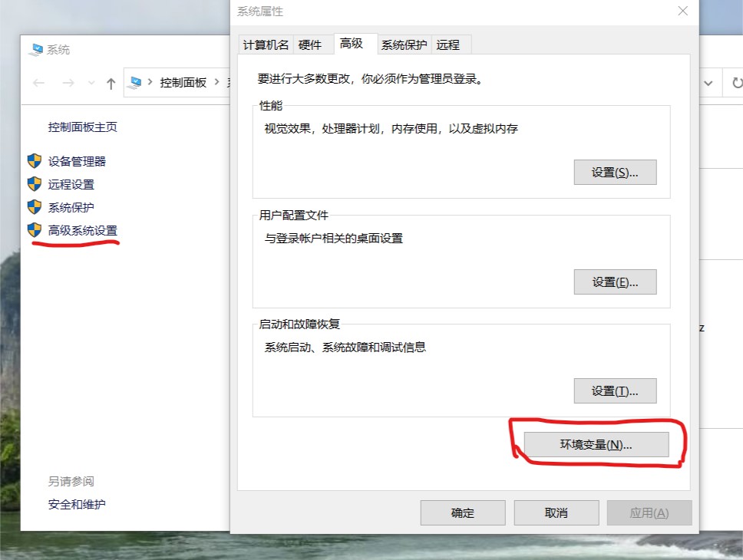Screen dimensions: 743x560
Task: Click 设置(T) under 启动和故障恢复
Action: 615,391
